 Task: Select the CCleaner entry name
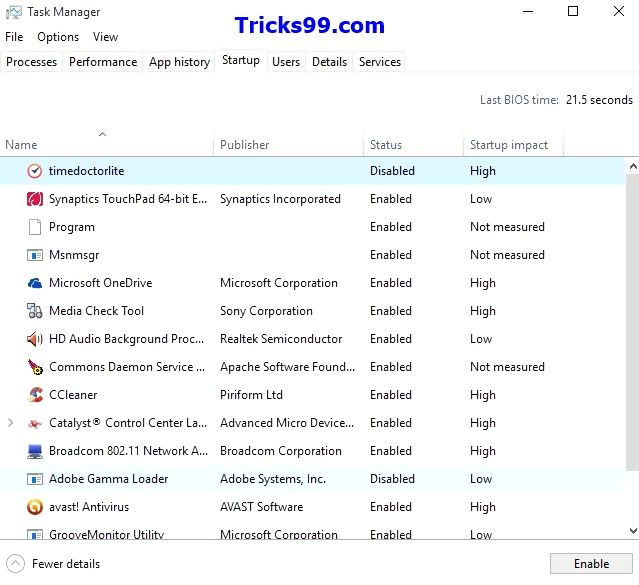point(73,395)
